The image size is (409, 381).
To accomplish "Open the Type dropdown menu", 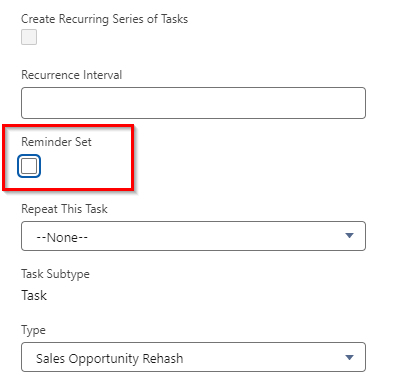I will (x=193, y=357).
